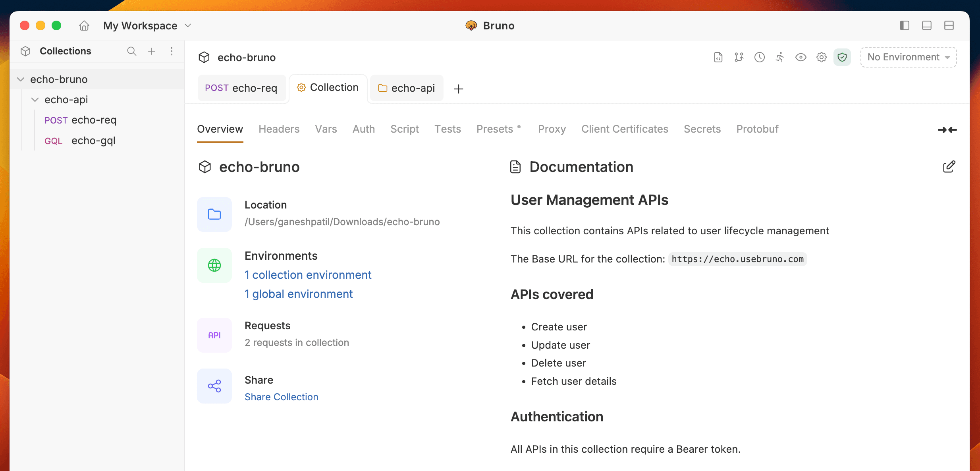Open the No Environment dropdown
The image size is (980, 471).
tap(908, 57)
